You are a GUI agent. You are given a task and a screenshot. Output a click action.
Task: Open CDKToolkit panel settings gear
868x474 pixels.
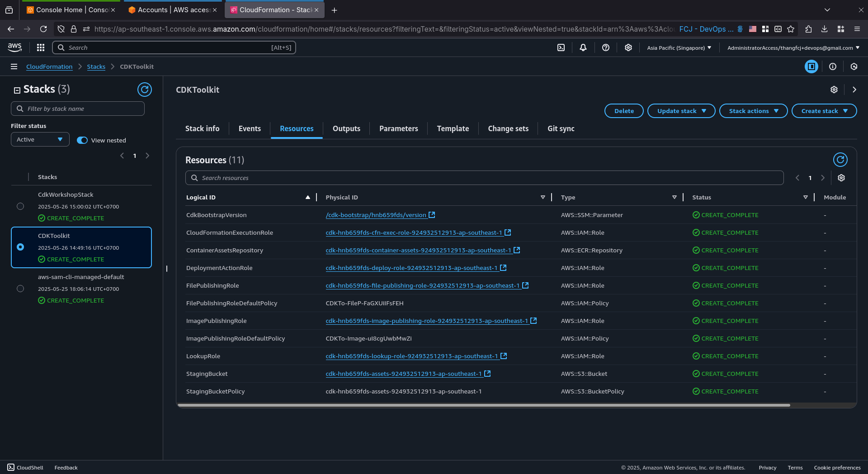tap(834, 90)
